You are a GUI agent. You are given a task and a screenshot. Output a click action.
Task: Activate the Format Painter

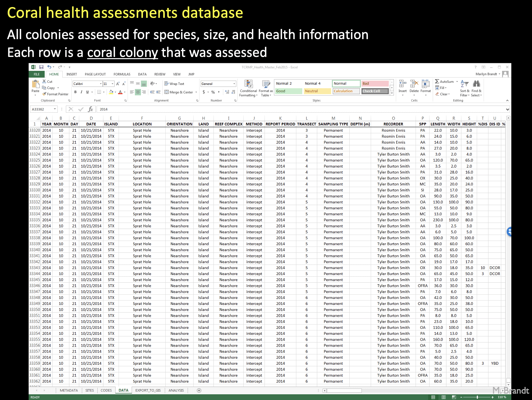pyautogui.click(x=55, y=94)
